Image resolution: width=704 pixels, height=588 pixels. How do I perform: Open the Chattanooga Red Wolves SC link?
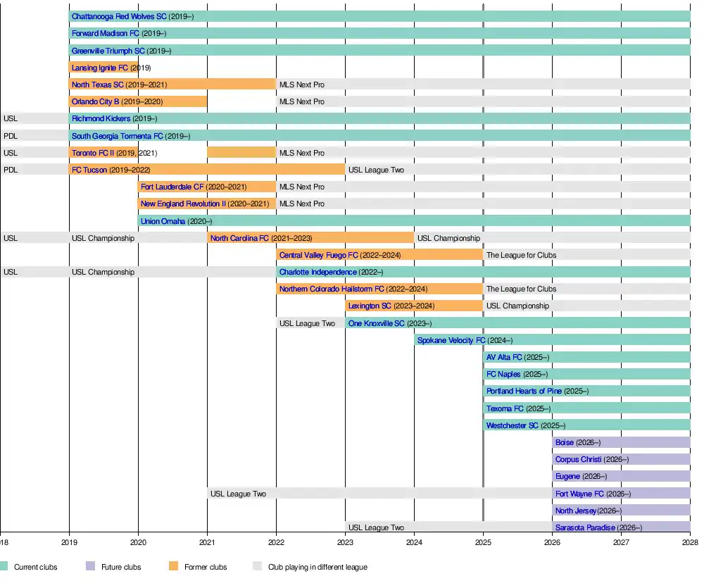118,16
